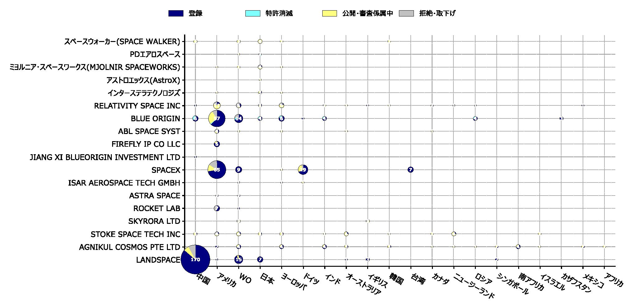
Task: Click the gray 拒絶・取下げ legend swatch
Action: coord(406,13)
